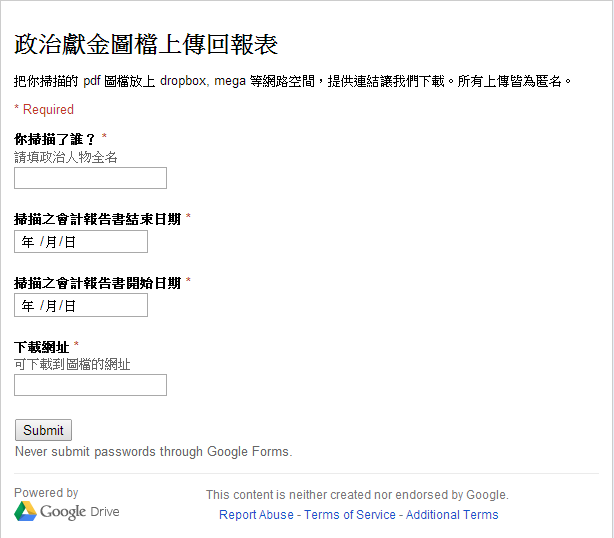The width and height of the screenshot is (614, 538).
Task: Click the description mentioning dropbox, mega
Action: point(293,81)
